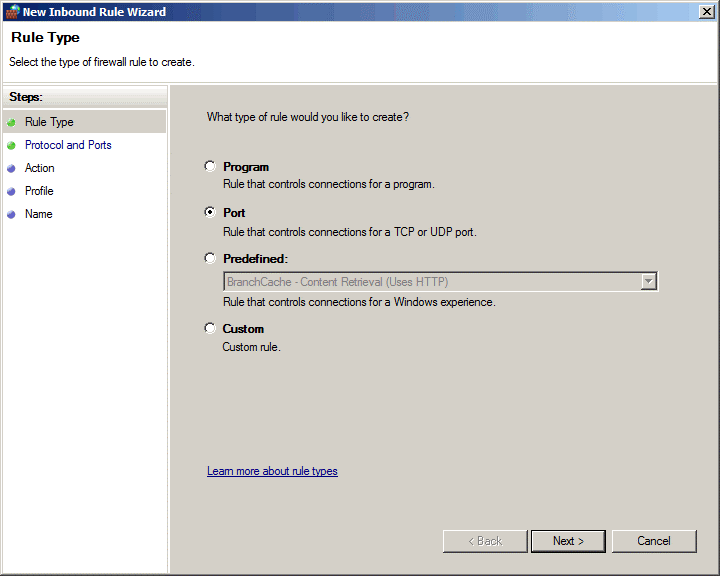Click the Program description text
Screen dimensions: 720x576
(329, 184)
